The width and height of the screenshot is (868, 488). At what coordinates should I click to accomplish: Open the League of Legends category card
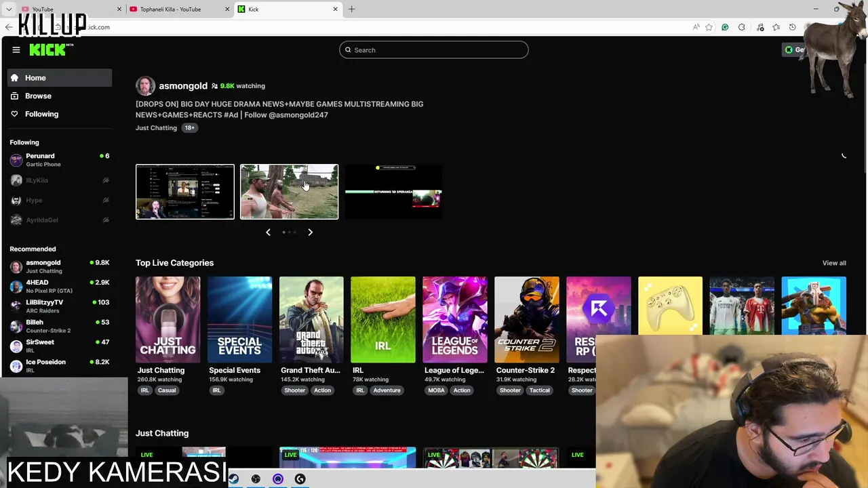tap(454, 320)
